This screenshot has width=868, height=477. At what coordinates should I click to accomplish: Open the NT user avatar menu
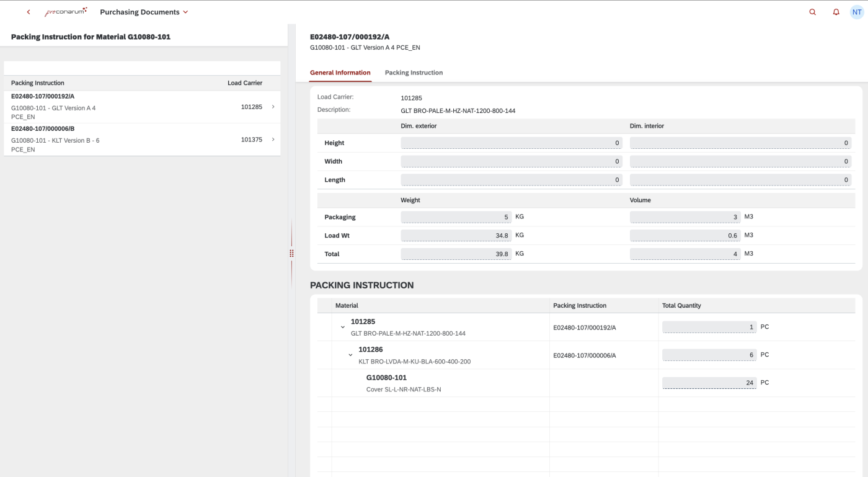(856, 12)
